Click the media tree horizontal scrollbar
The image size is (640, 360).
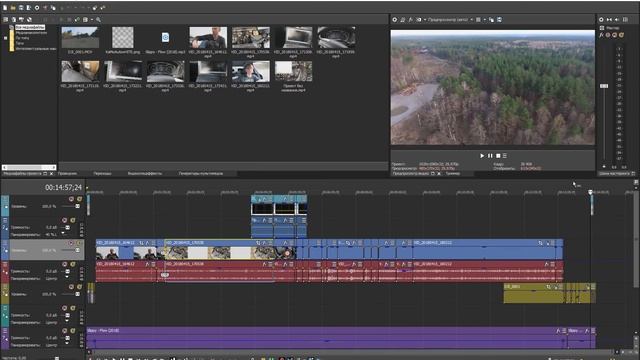29,167
